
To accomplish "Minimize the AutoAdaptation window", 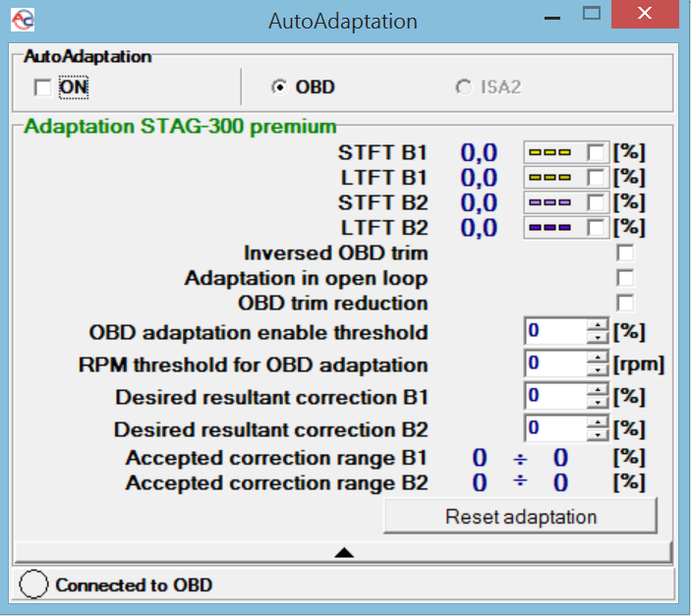I will point(552,18).
